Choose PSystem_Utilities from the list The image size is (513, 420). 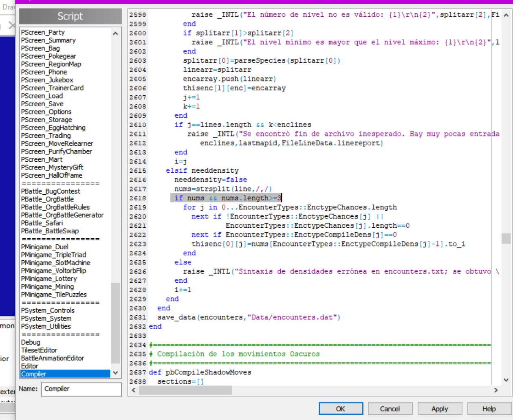click(46, 326)
